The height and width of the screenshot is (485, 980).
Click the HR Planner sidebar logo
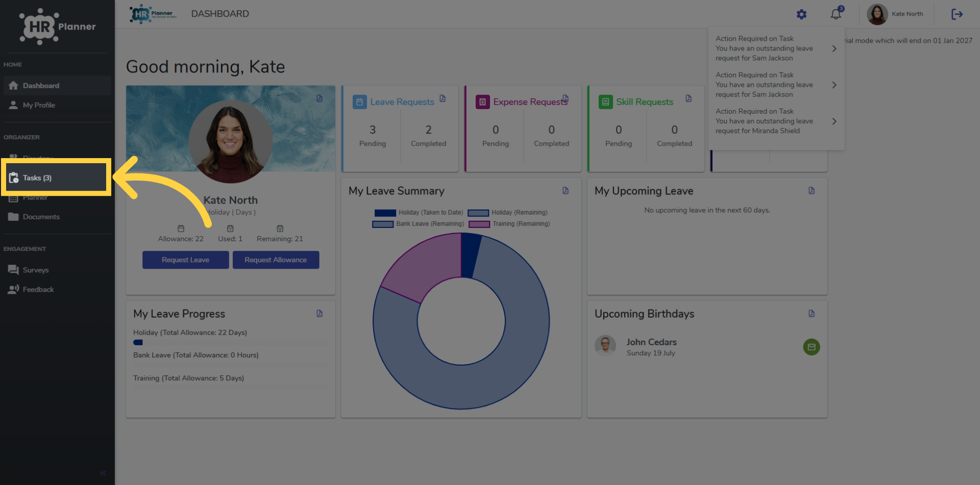click(57, 27)
